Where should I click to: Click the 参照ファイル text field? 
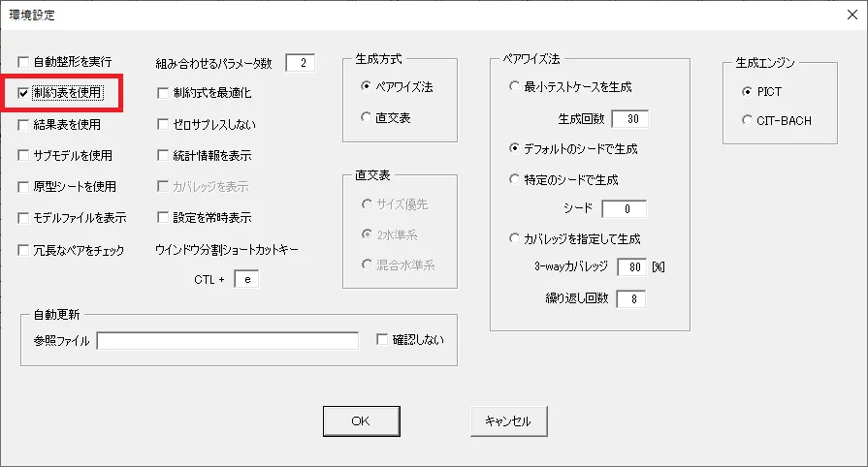[227, 340]
